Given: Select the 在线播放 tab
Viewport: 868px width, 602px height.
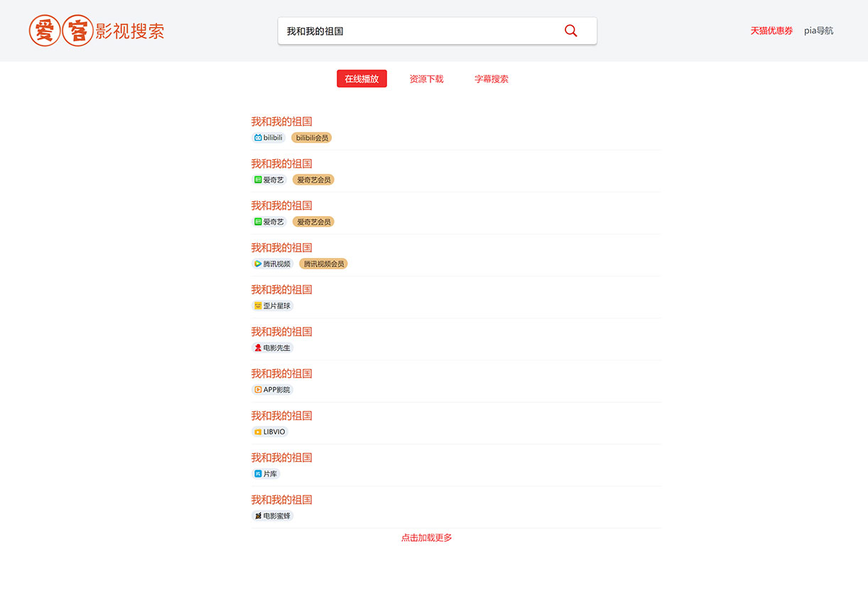Looking at the screenshot, I should [362, 79].
